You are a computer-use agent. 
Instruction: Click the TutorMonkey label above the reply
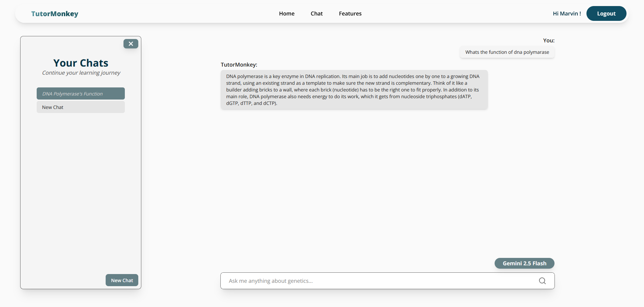[x=239, y=65]
